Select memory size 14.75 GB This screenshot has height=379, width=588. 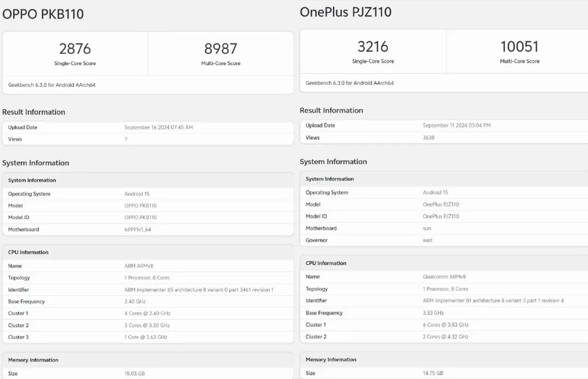(x=433, y=373)
